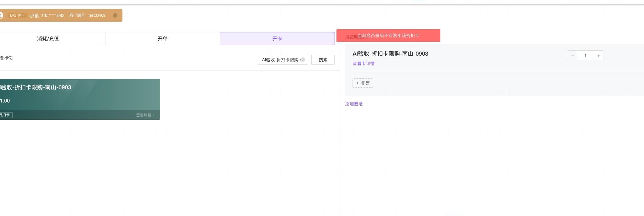
Task: Click the order item title AI验收-折扣卡限购-南山-0903
Action: click(390, 54)
